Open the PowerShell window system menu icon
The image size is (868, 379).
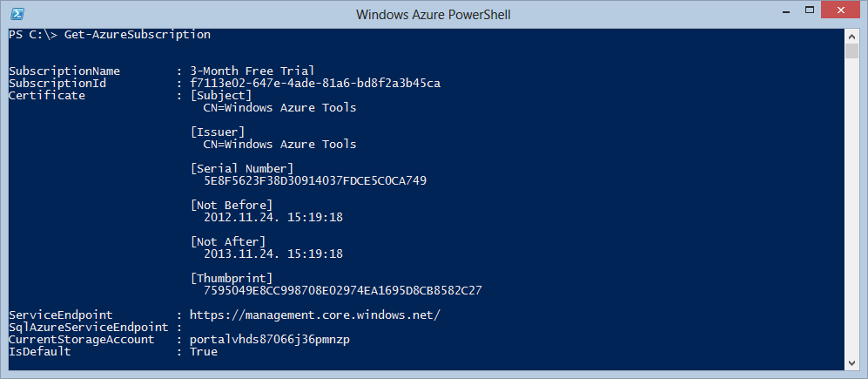17,13
